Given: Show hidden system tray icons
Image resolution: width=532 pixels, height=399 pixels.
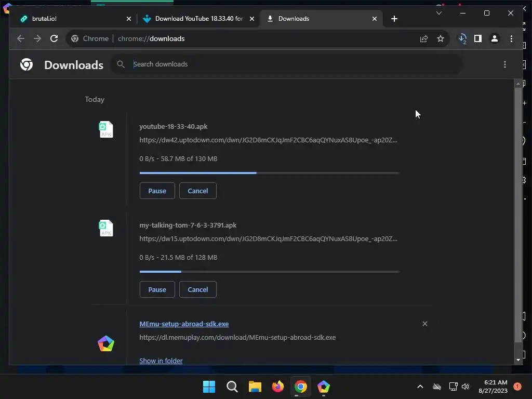Looking at the screenshot, I should 420,387.
